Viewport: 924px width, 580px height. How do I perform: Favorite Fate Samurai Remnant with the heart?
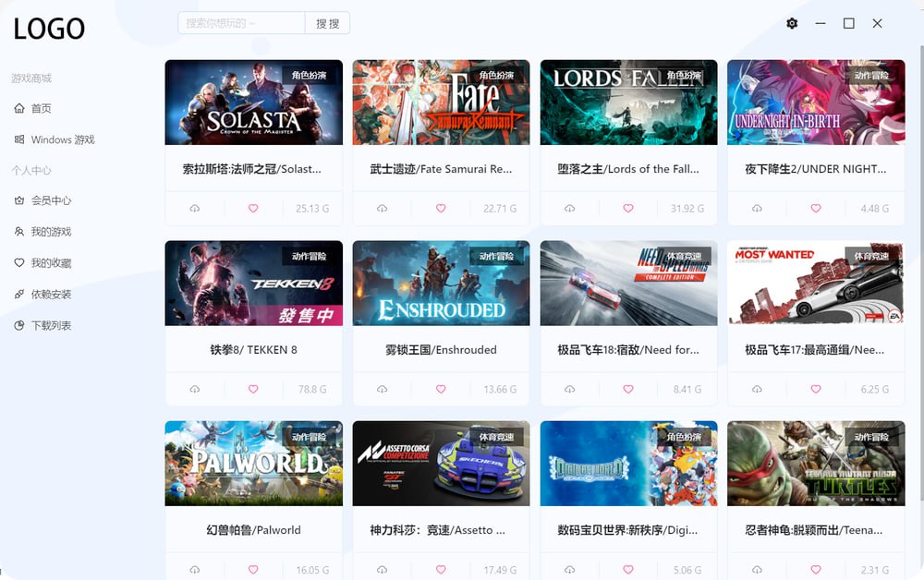click(x=440, y=209)
